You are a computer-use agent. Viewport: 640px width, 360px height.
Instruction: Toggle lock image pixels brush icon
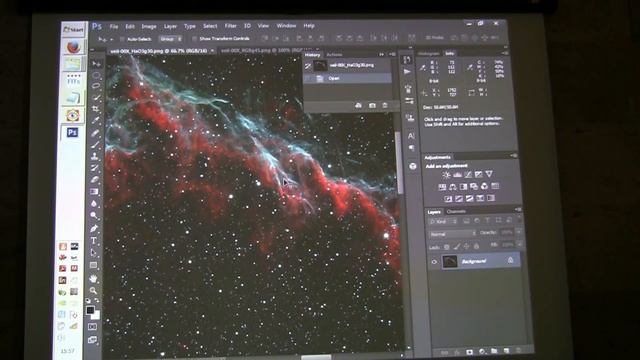(456, 247)
